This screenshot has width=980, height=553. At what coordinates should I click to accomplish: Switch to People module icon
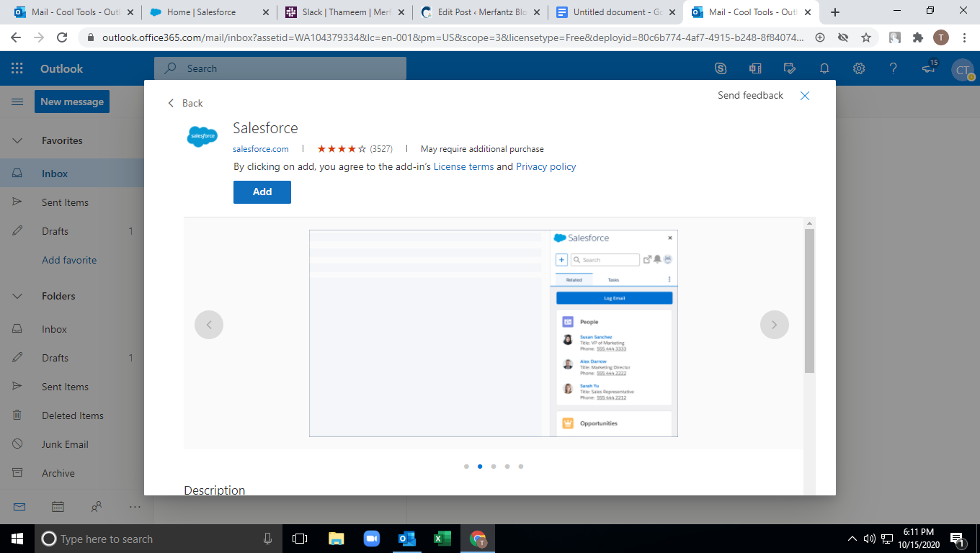coord(97,507)
